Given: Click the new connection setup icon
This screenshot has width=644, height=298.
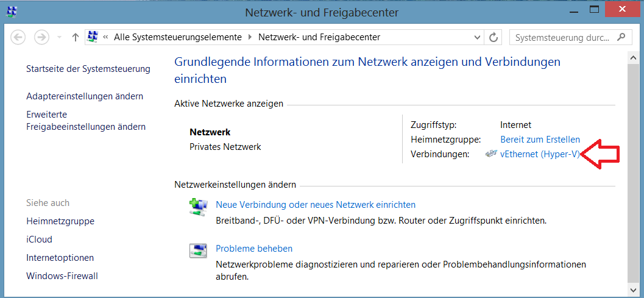Looking at the screenshot, I should click(x=199, y=207).
